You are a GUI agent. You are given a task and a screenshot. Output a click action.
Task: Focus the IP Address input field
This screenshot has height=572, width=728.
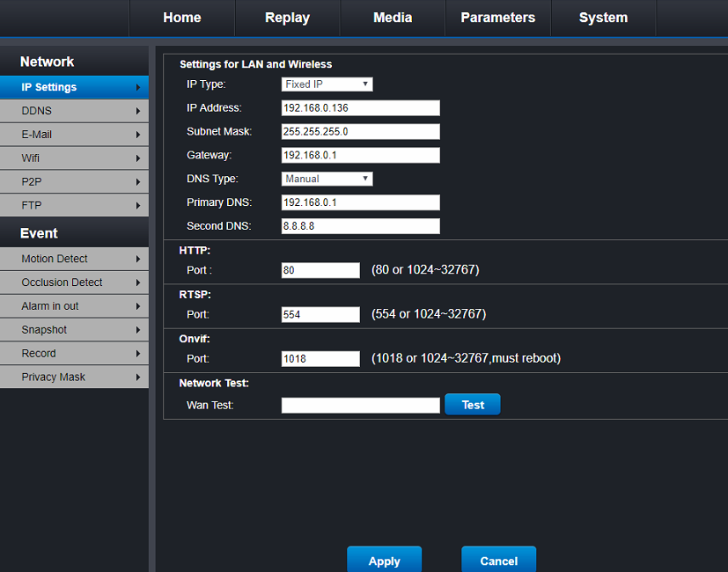pyautogui.click(x=360, y=108)
